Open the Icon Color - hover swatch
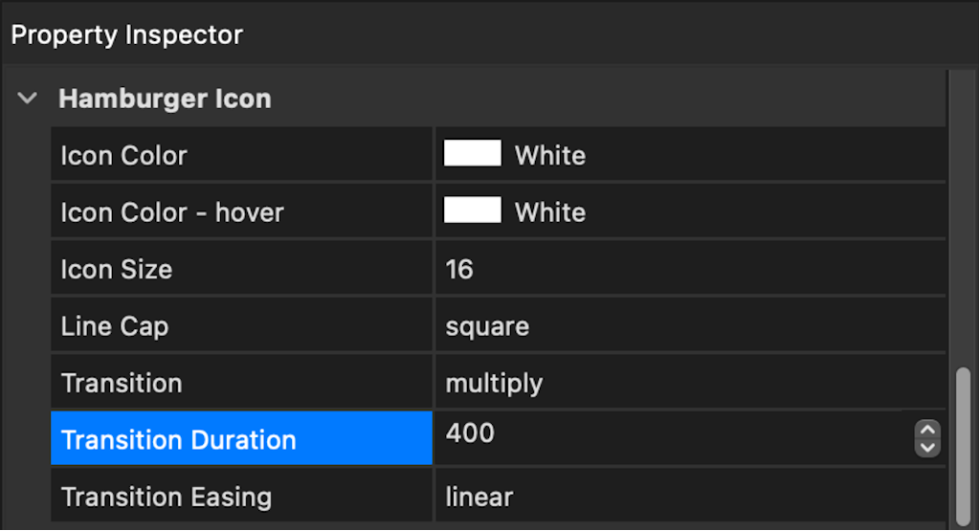Image resolution: width=980 pixels, height=531 pixels. coord(473,210)
